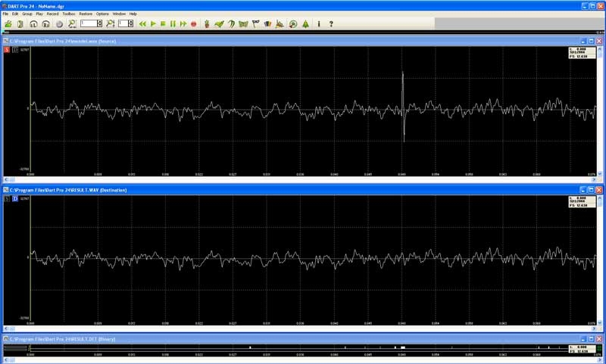The image size is (606, 364).
Task: Click the green butterfly tool icon
Action: click(x=243, y=24)
